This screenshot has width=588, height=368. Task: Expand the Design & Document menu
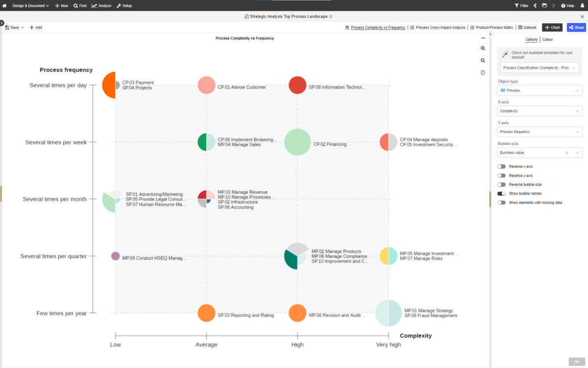click(30, 5)
